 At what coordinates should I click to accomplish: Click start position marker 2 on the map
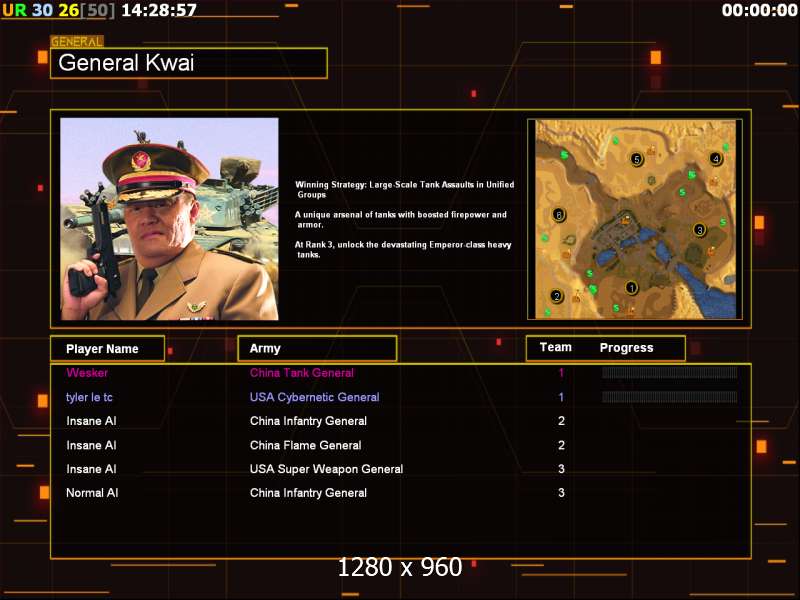(x=557, y=296)
